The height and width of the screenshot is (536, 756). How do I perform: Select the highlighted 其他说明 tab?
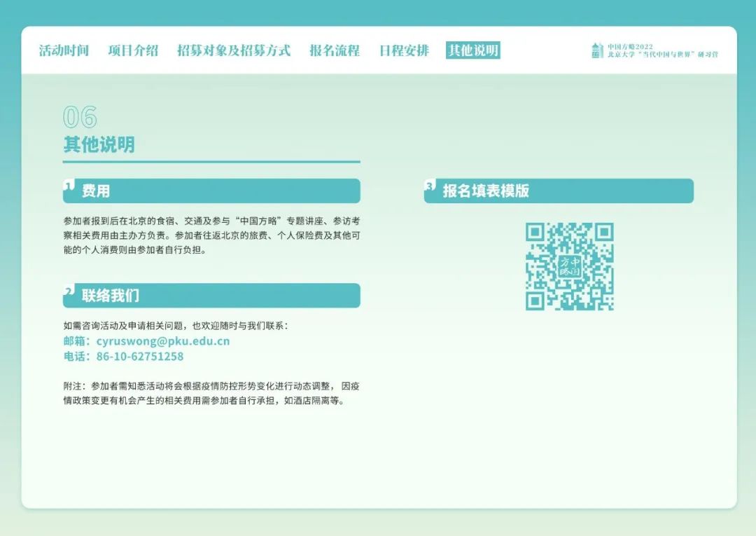point(473,50)
